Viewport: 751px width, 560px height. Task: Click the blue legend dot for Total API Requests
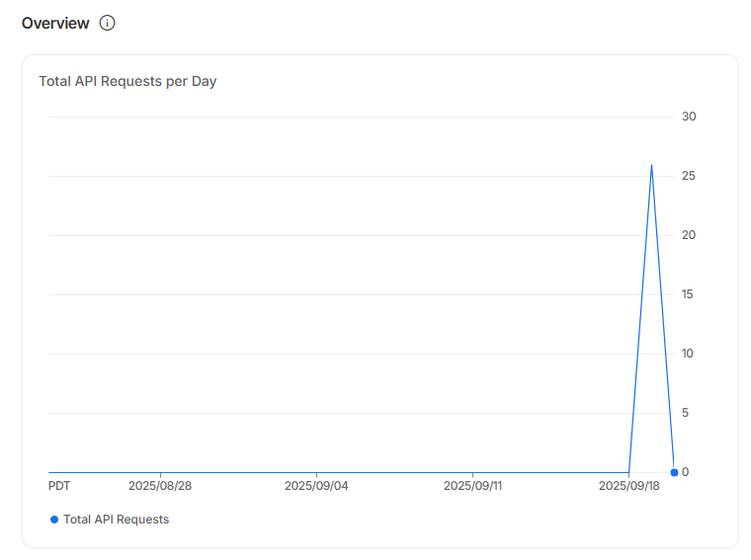tap(54, 520)
